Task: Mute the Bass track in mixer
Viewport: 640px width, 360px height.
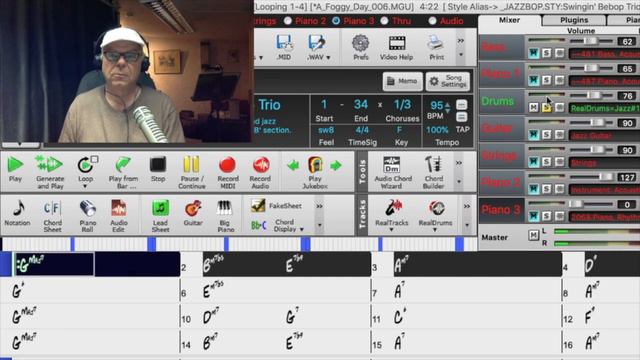Action: (533, 53)
